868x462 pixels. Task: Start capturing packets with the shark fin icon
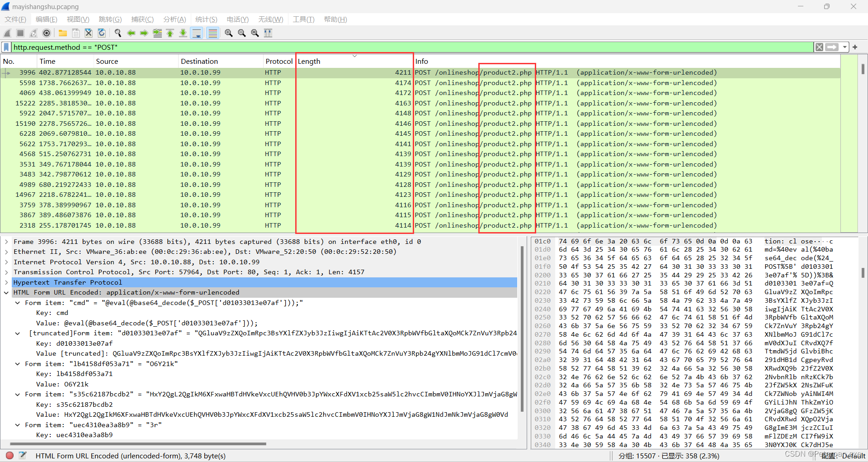tap(7, 33)
